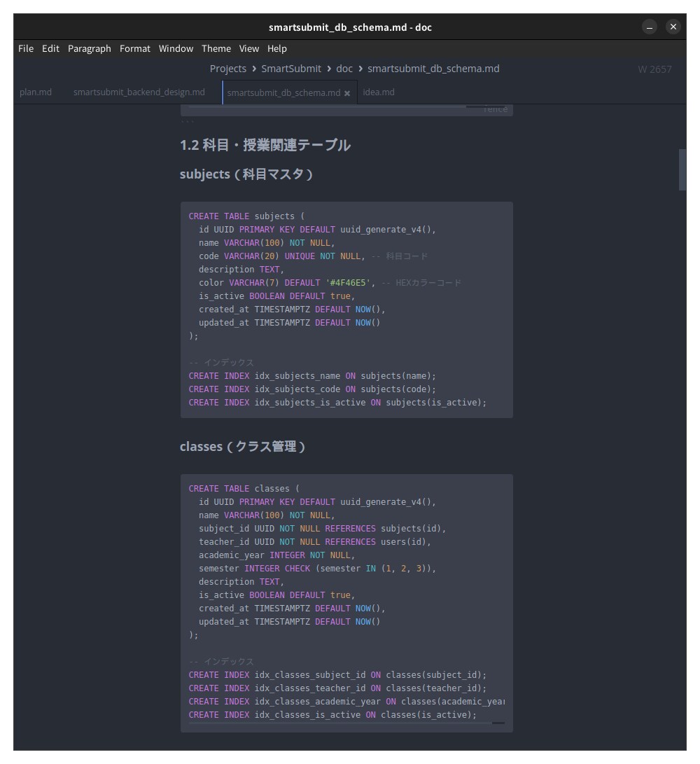Screen dimensions: 700x764
Task: Click the idx_classes_teacher_id index line
Action: coord(337,688)
